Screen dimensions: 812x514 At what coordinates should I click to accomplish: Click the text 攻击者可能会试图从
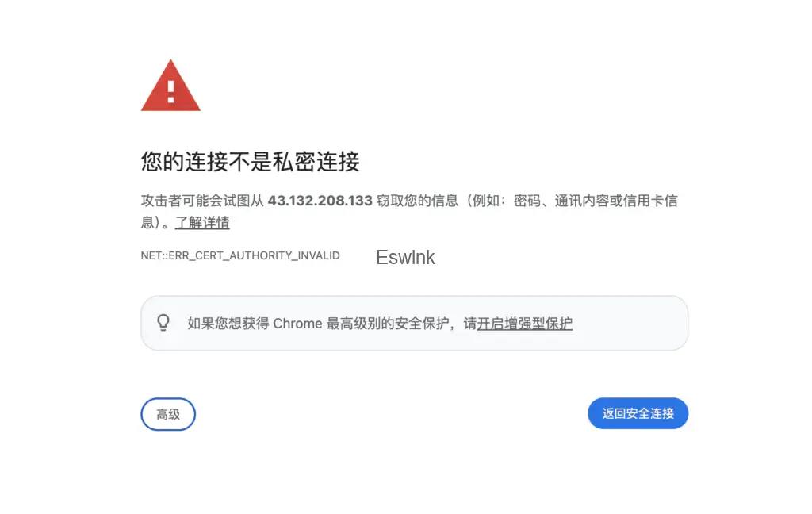tap(202, 201)
